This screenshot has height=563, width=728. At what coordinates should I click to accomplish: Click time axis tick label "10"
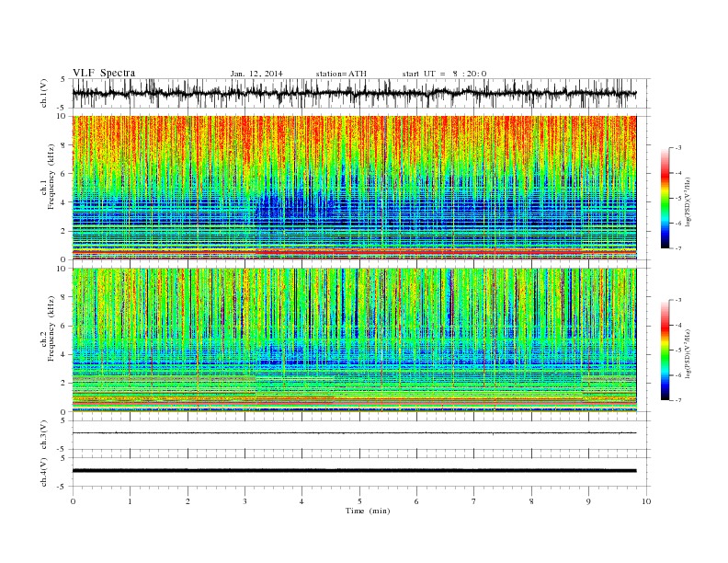click(x=646, y=501)
